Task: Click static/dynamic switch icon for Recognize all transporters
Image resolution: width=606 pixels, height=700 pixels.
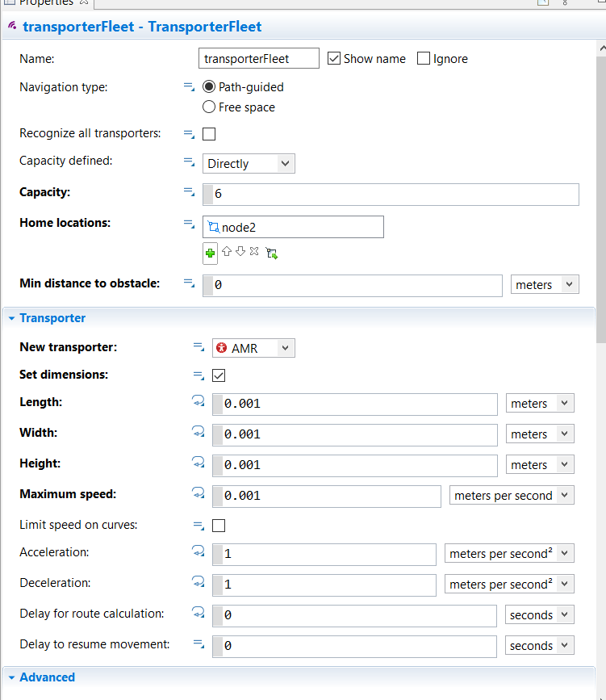Action: pos(189,133)
